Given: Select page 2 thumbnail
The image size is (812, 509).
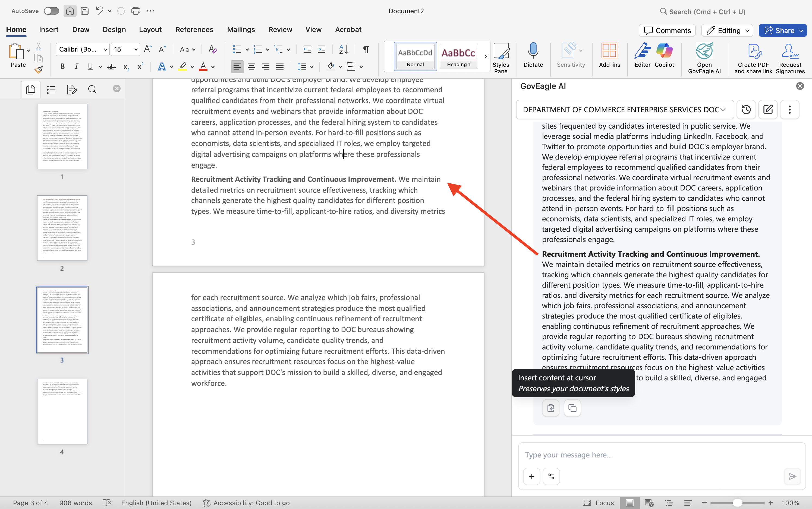Looking at the screenshot, I should click(x=62, y=228).
